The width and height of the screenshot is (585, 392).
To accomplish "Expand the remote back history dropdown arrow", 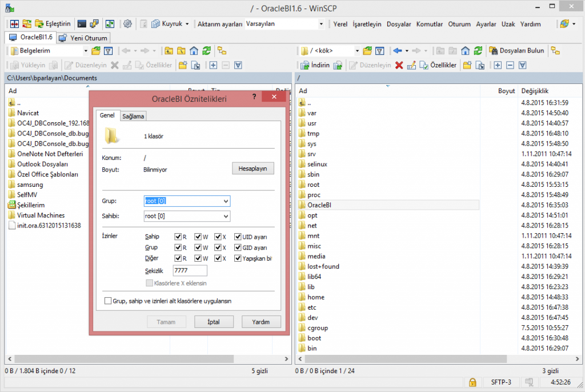I will tap(407, 51).
